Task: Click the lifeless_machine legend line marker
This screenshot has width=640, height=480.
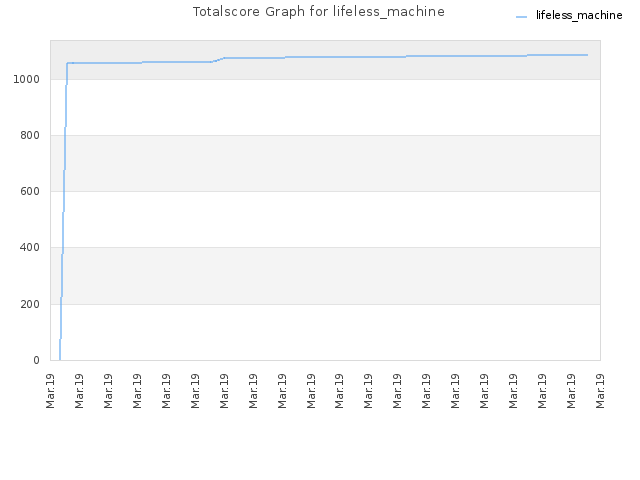Action: pos(521,17)
